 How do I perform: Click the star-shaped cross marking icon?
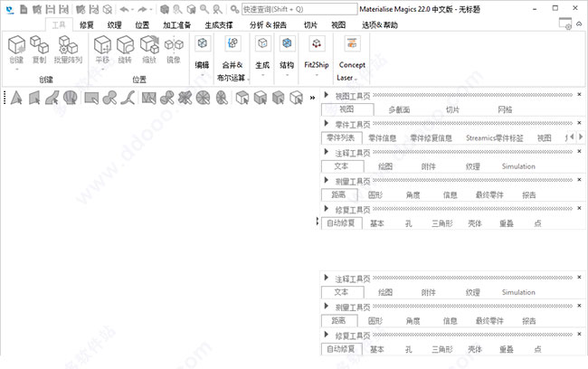click(x=185, y=98)
